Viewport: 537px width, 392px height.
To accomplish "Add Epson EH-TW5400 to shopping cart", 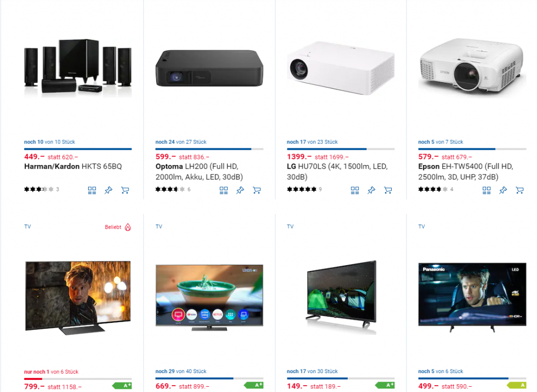I will click(x=520, y=190).
